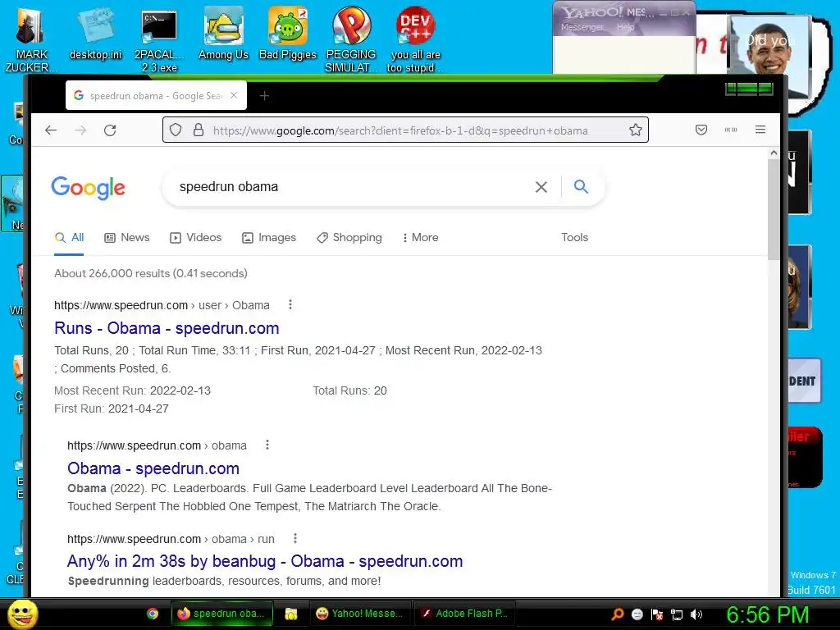Click the volume speaker tray icon
Screen dimensions: 840x630
point(696,614)
